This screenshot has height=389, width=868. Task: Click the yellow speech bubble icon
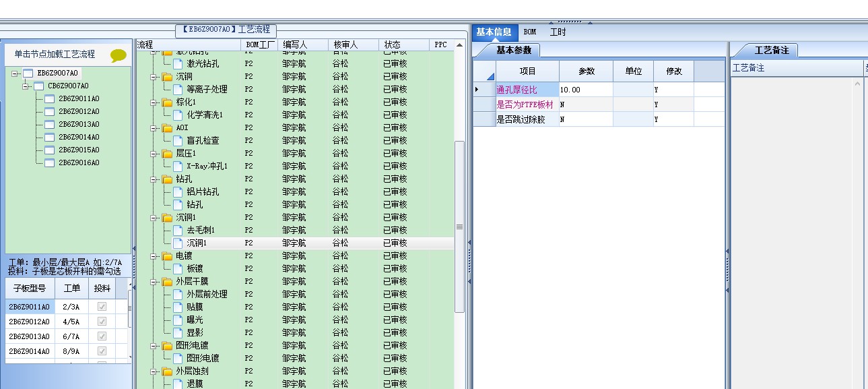[119, 56]
